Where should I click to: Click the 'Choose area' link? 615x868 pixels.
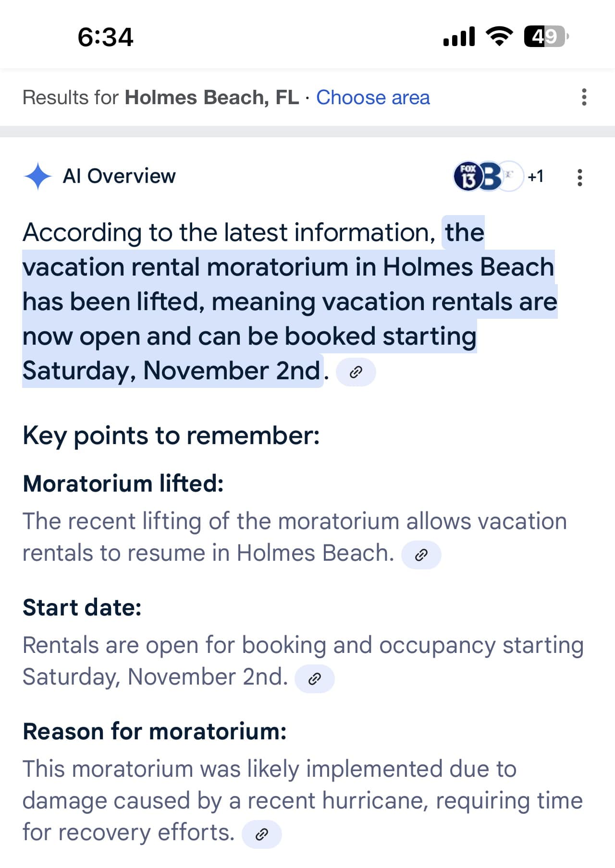[x=373, y=97]
